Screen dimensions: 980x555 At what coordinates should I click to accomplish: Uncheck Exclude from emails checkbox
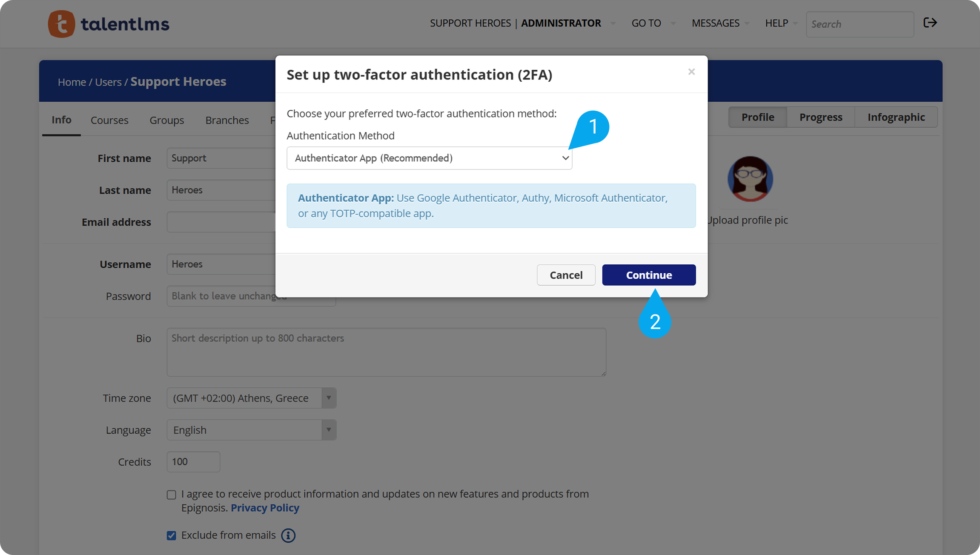[172, 535]
